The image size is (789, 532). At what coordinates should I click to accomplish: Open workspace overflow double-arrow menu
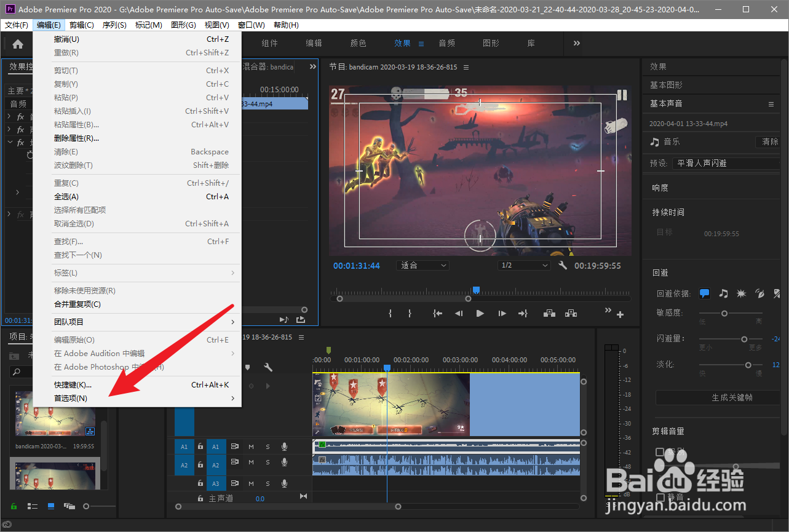coord(577,43)
